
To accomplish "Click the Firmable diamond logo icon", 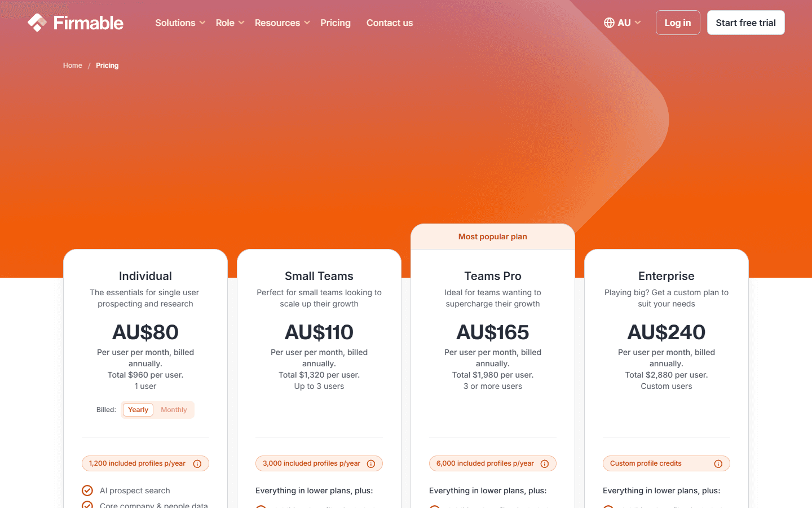I will (x=37, y=22).
